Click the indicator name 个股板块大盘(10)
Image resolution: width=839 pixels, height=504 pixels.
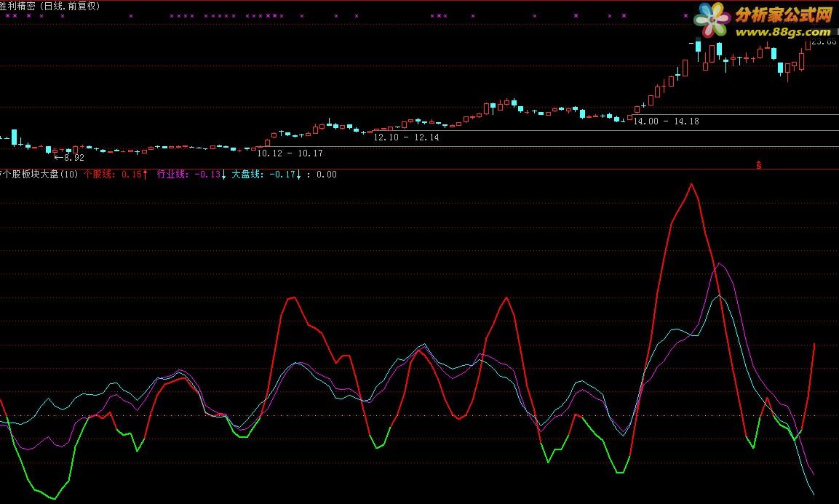point(39,175)
